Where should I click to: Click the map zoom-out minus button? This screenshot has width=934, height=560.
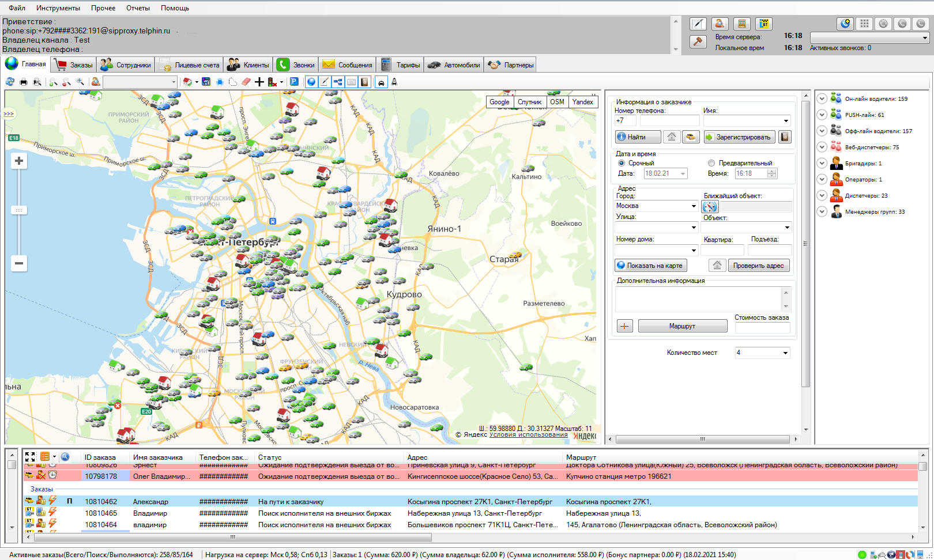(x=19, y=263)
